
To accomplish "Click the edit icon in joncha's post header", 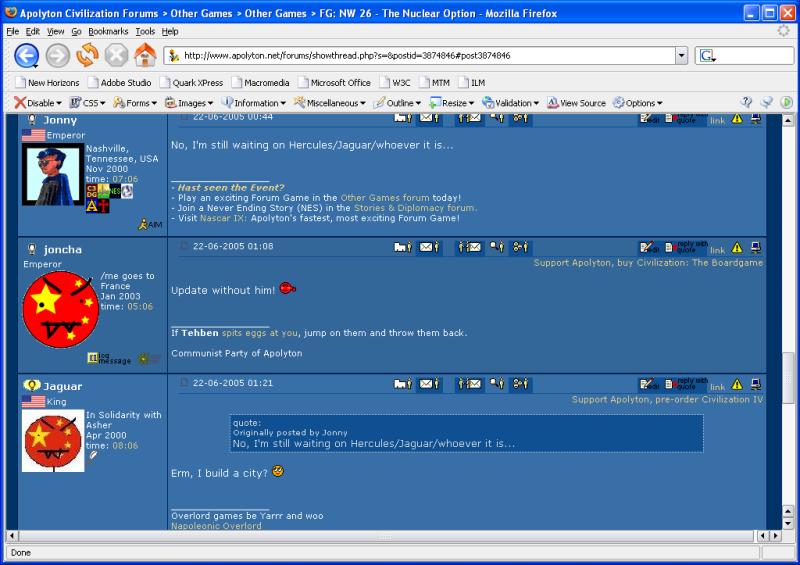I will pyautogui.click(x=649, y=248).
